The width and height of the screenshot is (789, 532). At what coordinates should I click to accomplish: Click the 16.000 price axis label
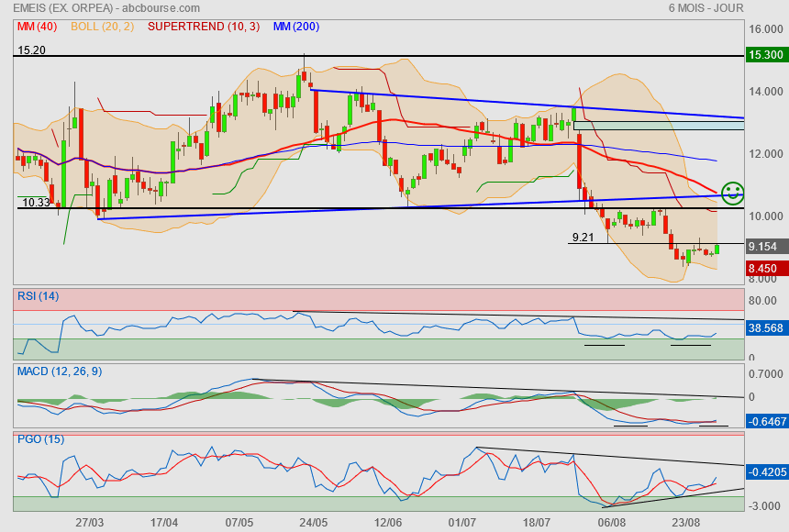pos(766,29)
